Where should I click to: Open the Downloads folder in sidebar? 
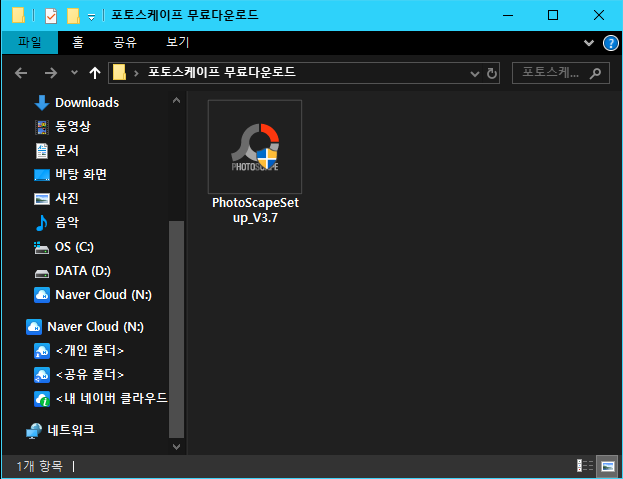87,102
